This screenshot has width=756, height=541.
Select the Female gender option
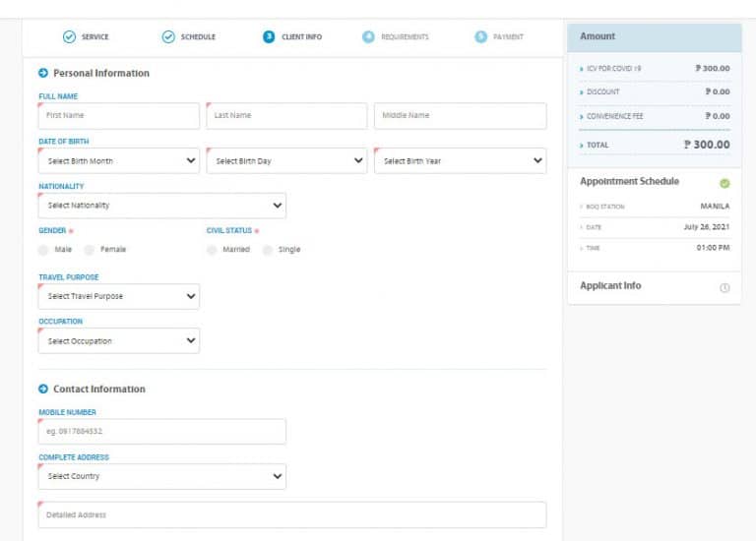(90, 250)
